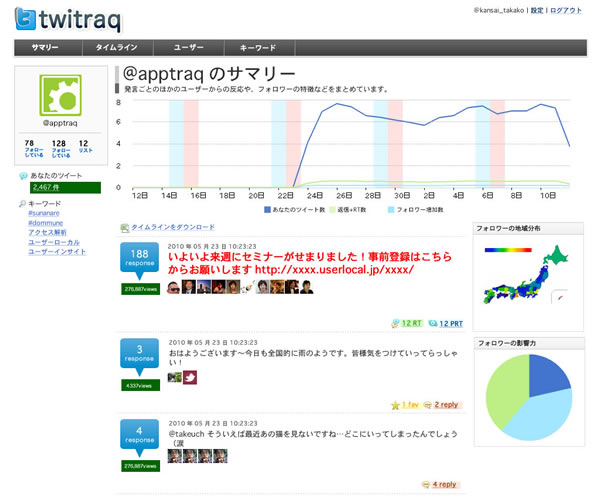Open the #sunanare keyword link
Viewport: 600px width, 499px height.
click(44, 213)
